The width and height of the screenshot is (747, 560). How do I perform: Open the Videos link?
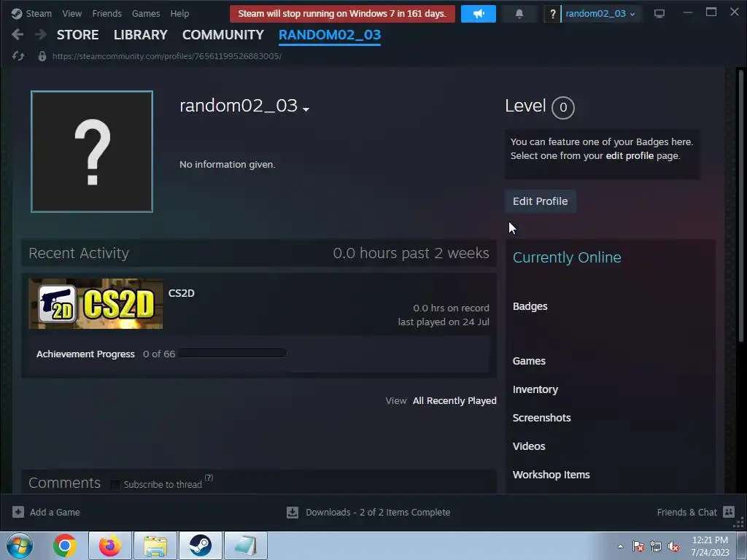pyautogui.click(x=529, y=446)
